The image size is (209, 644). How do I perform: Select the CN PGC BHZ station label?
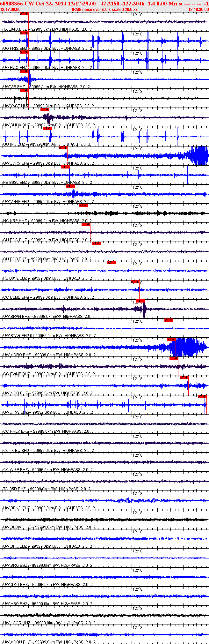click(15, 240)
